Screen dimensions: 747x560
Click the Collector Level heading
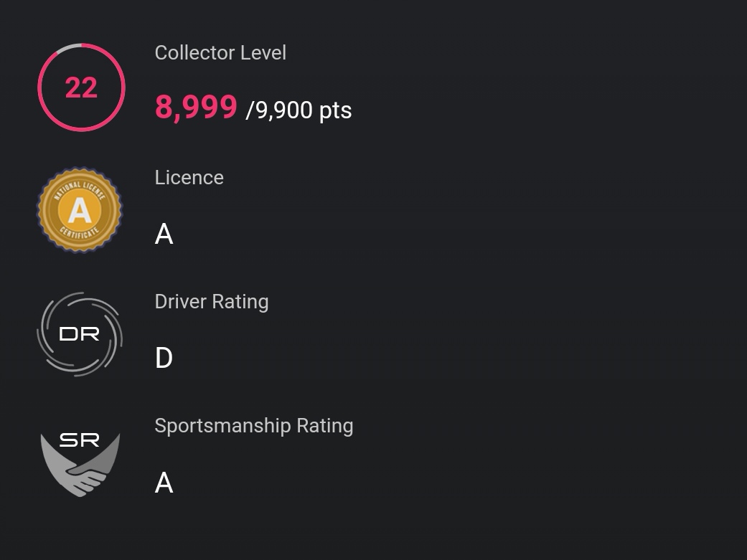coord(220,53)
